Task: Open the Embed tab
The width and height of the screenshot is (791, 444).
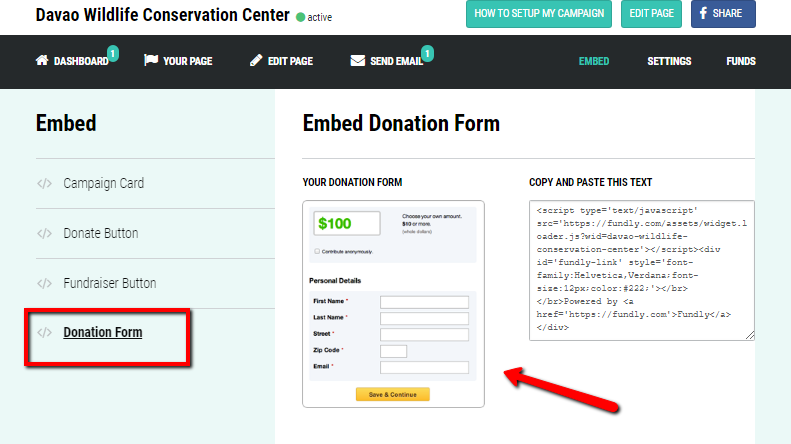Action: coord(594,61)
